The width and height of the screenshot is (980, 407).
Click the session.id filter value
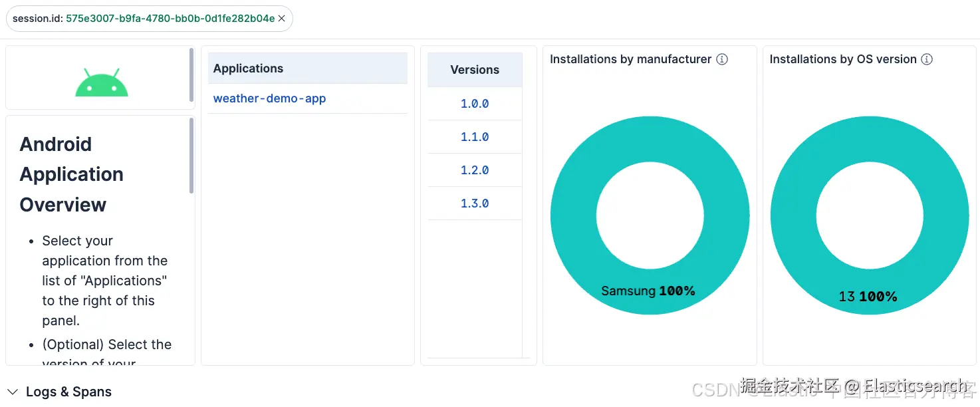click(170, 19)
